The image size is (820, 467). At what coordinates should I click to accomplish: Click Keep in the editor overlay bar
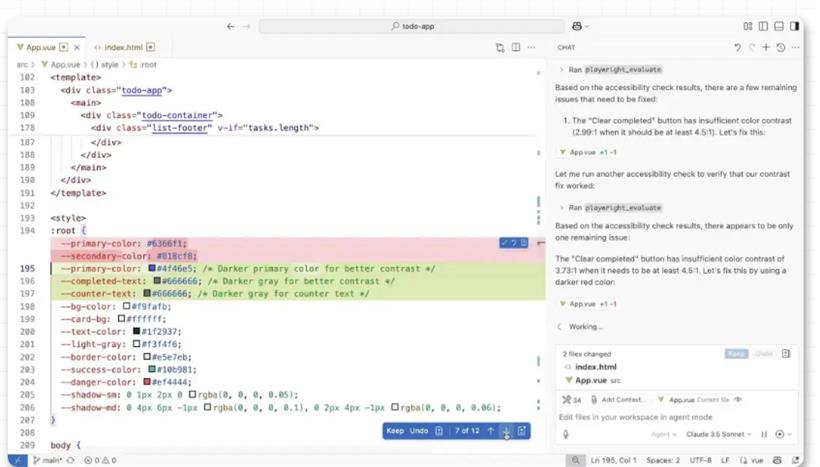395,431
